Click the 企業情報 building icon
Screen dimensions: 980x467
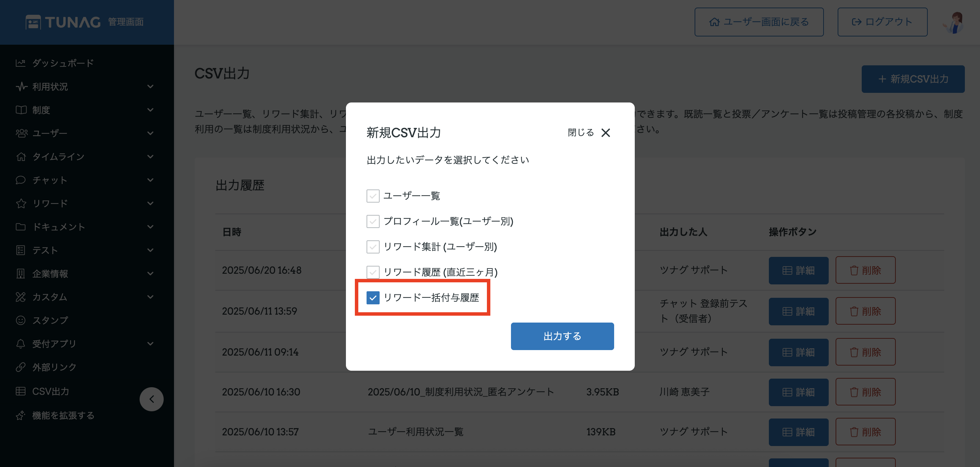pos(21,273)
